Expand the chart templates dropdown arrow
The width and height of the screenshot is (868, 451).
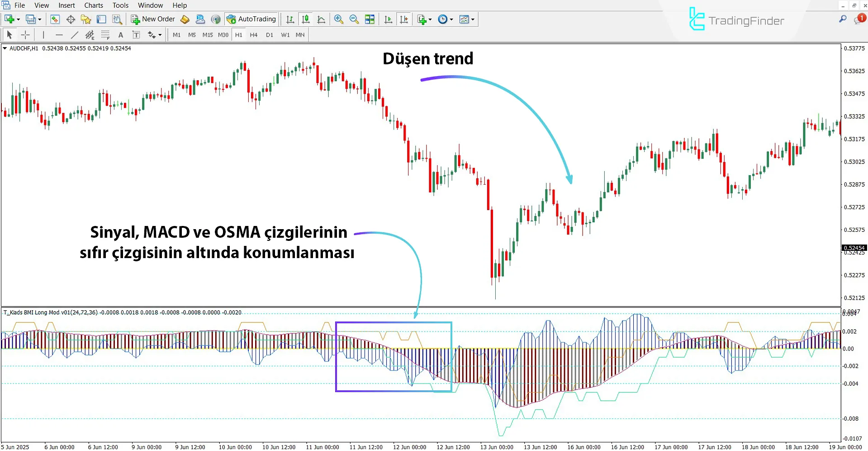(x=473, y=19)
